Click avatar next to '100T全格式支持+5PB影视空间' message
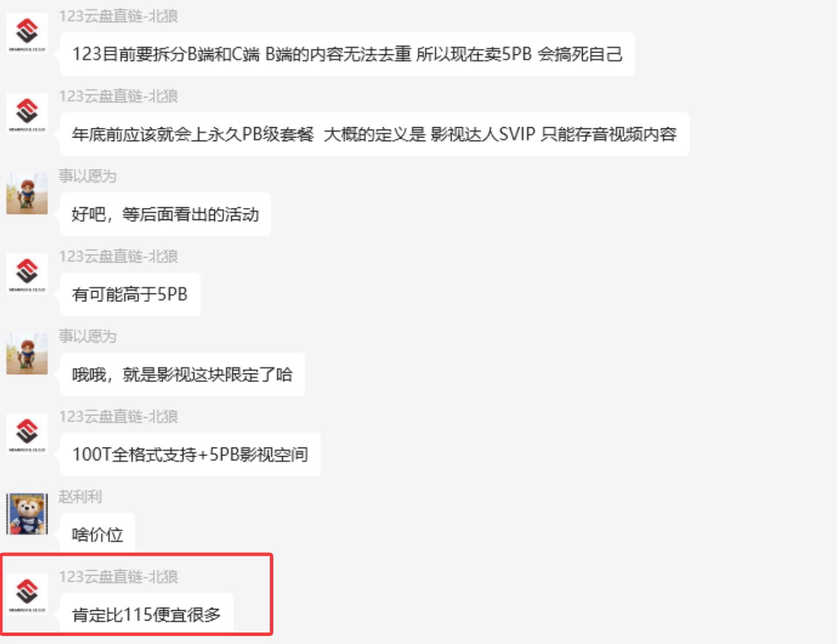 coord(27,434)
